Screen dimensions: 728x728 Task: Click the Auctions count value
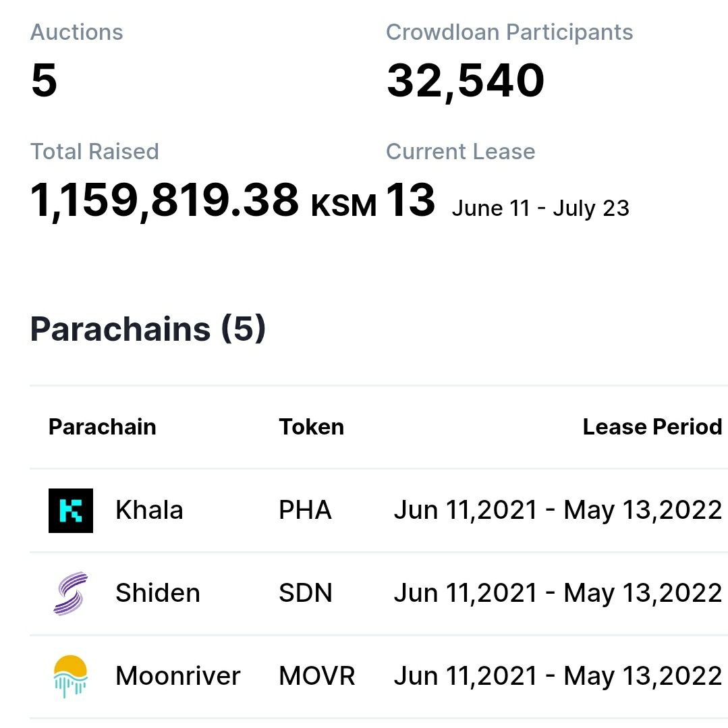[x=44, y=80]
